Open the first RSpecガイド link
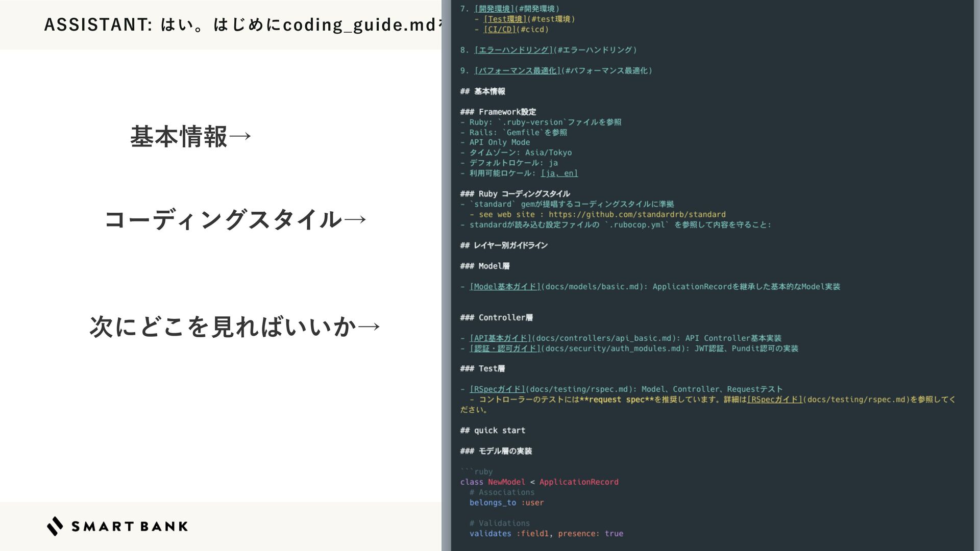This screenshot has height=551, width=980. [x=498, y=389]
